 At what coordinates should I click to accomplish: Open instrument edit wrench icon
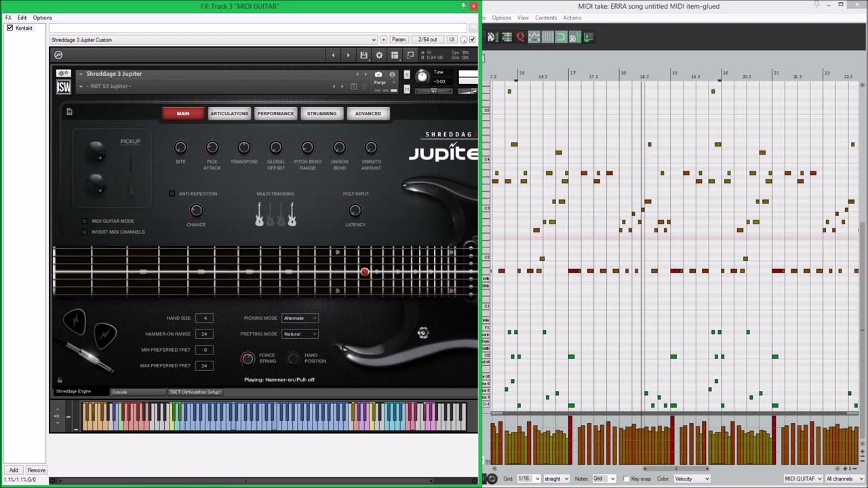pyautogui.click(x=63, y=73)
